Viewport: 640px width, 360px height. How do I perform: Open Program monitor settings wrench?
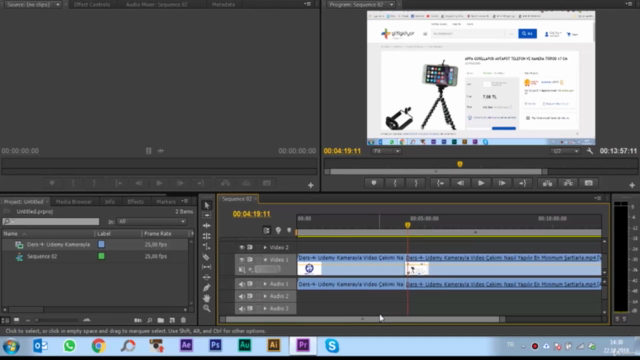click(x=589, y=151)
